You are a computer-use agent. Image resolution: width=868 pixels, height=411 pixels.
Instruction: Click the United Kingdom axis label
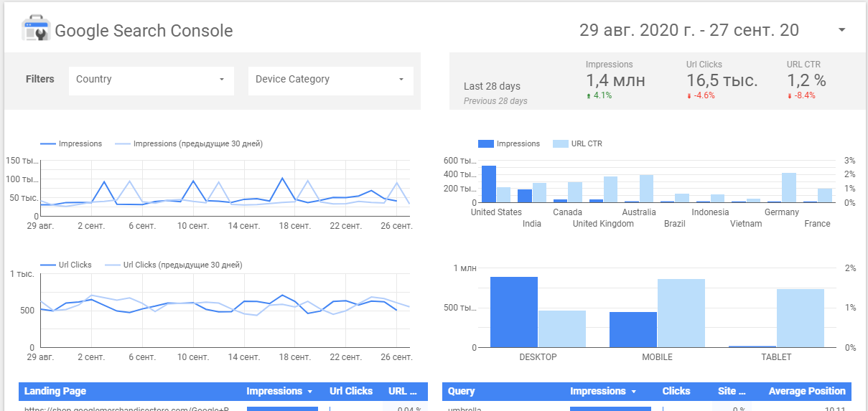click(603, 224)
